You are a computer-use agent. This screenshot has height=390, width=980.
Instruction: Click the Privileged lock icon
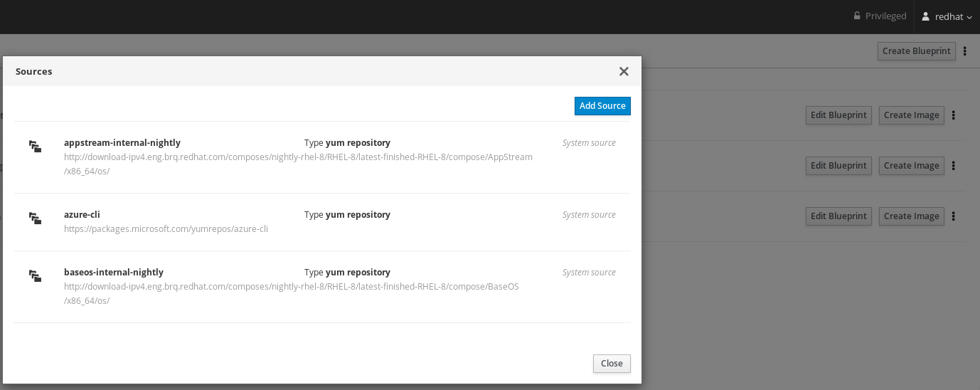857,16
